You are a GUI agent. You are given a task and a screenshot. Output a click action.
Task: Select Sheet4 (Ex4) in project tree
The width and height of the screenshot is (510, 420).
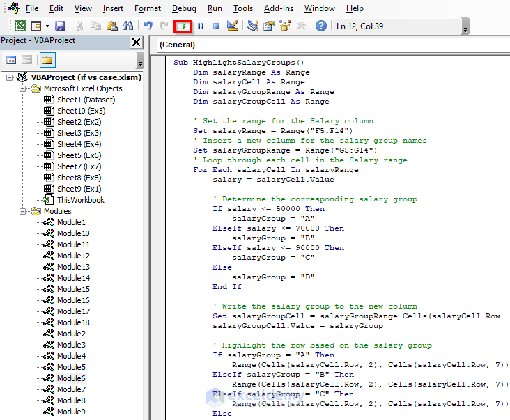click(x=79, y=144)
